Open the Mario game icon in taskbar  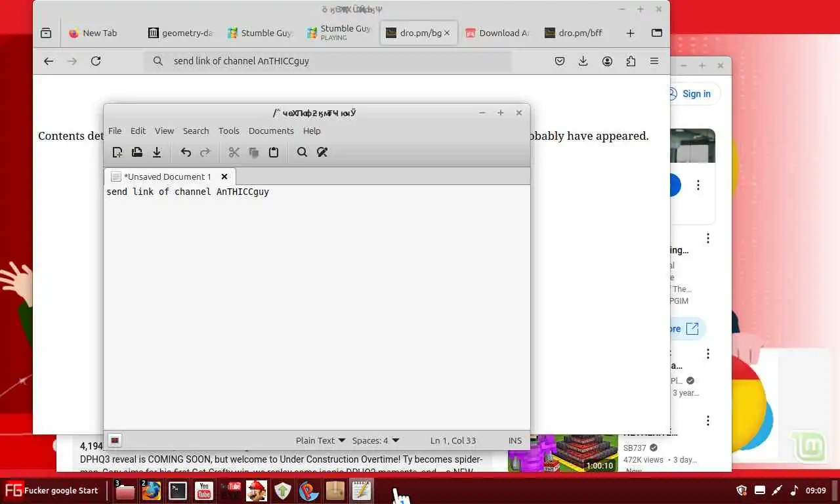[x=257, y=490]
